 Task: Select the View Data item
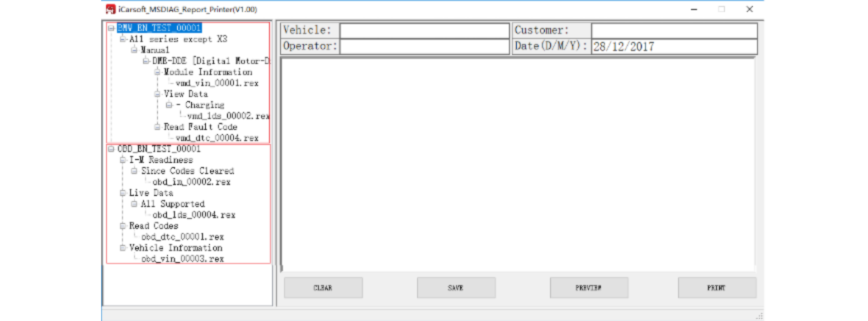pos(186,94)
